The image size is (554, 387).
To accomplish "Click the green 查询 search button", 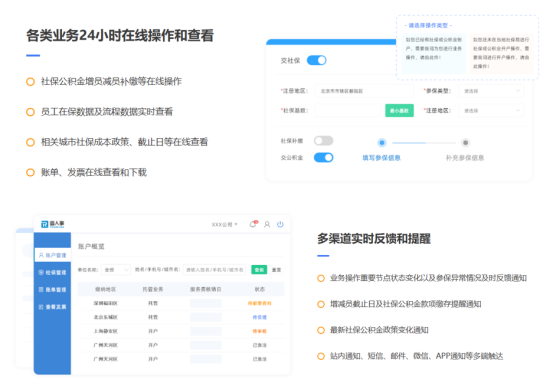I will [x=259, y=270].
